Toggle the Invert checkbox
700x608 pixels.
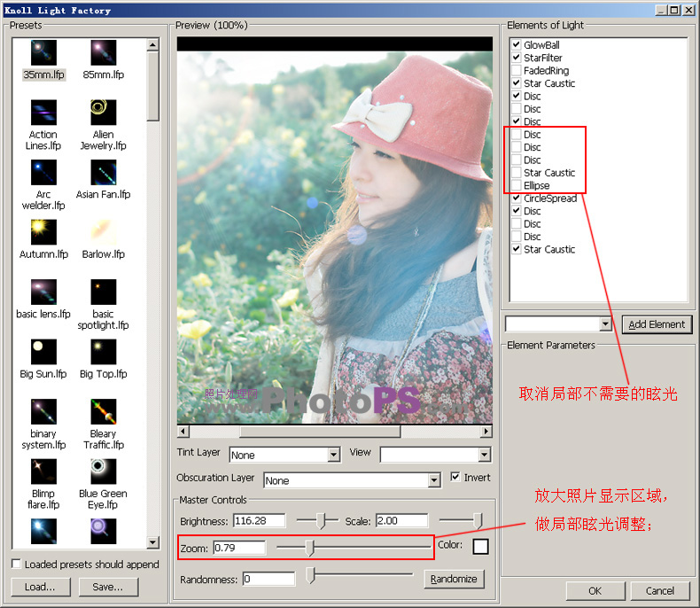click(x=455, y=477)
